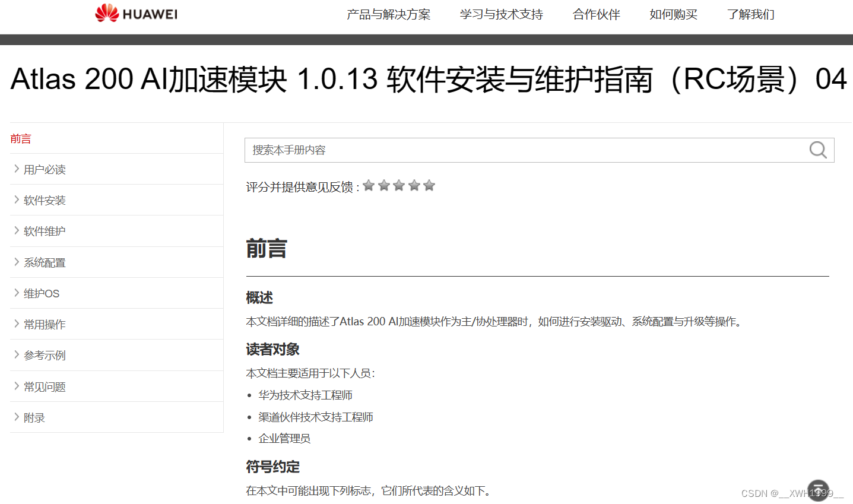Open the 如何购买 menu

point(674,14)
